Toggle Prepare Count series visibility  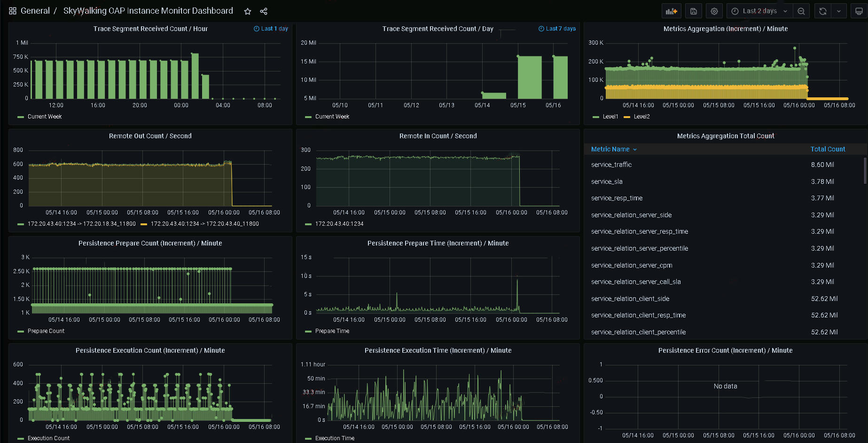click(46, 331)
